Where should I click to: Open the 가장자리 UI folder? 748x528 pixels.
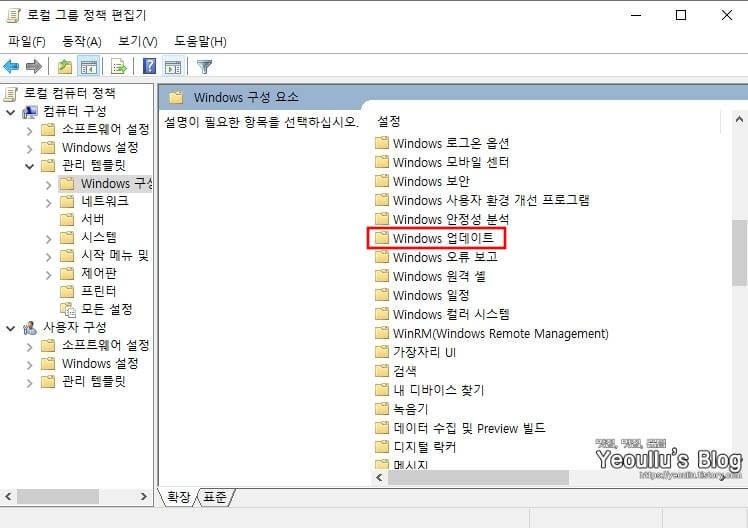point(415,352)
